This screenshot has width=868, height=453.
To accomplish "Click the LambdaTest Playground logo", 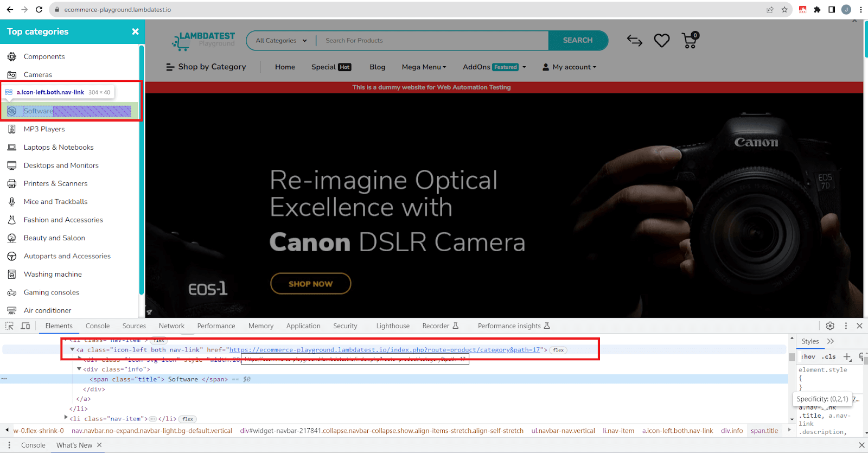I will coord(204,41).
